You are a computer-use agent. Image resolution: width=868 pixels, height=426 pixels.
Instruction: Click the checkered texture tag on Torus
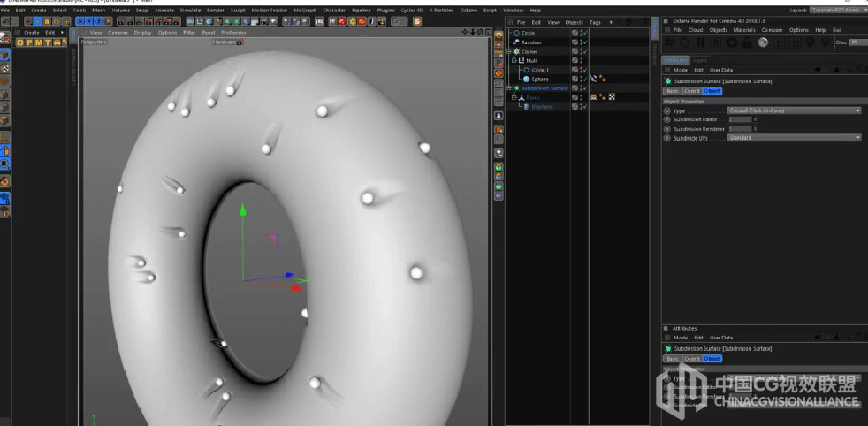pyautogui.click(x=612, y=97)
